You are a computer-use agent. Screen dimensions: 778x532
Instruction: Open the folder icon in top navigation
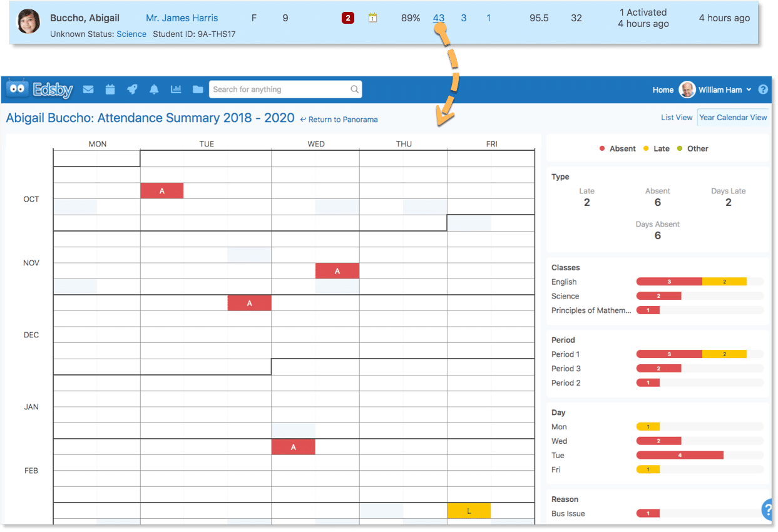click(198, 90)
